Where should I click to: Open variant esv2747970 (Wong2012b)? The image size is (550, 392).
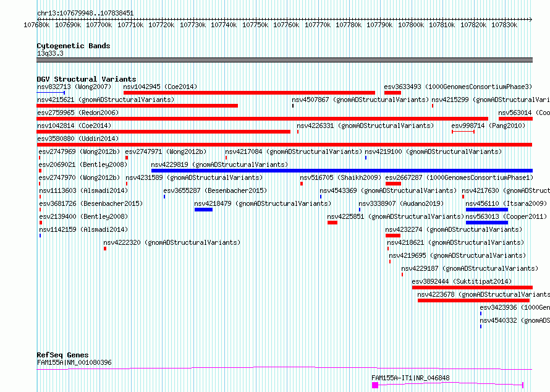click(x=79, y=177)
